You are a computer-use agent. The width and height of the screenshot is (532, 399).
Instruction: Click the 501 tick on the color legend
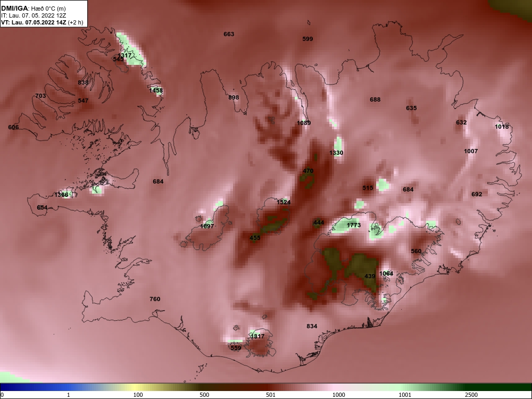tap(271, 395)
